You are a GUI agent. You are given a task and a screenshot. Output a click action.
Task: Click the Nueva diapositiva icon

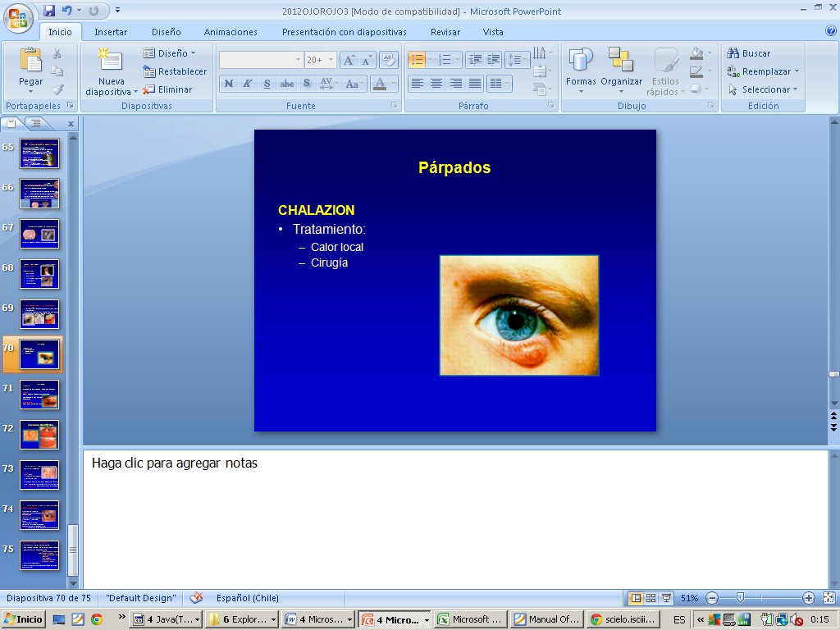[x=111, y=61]
